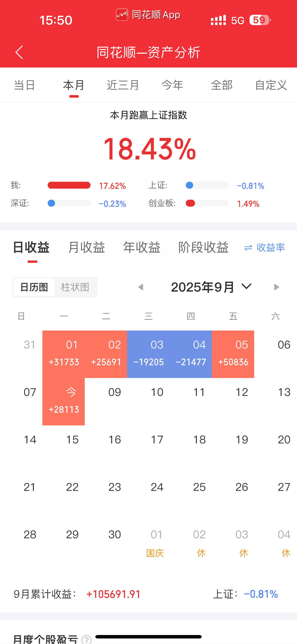Tap the swap arrows icon beside 收益率
This screenshot has height=644, width=297.
(x=248, y=248)
